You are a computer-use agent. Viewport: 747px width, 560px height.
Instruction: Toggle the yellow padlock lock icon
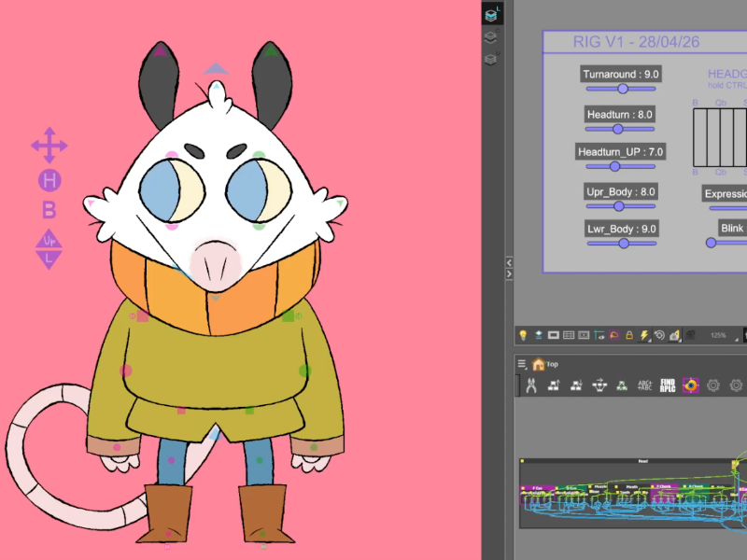click(x=629, y=335)
